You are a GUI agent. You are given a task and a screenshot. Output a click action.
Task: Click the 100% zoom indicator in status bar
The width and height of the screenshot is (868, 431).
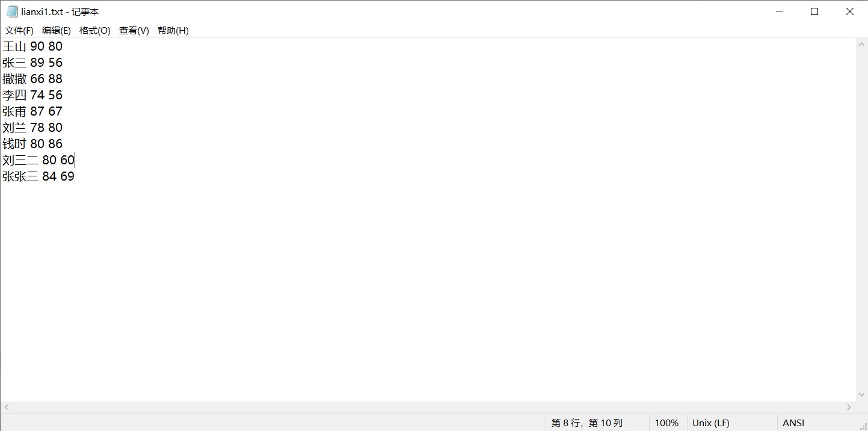666,423
